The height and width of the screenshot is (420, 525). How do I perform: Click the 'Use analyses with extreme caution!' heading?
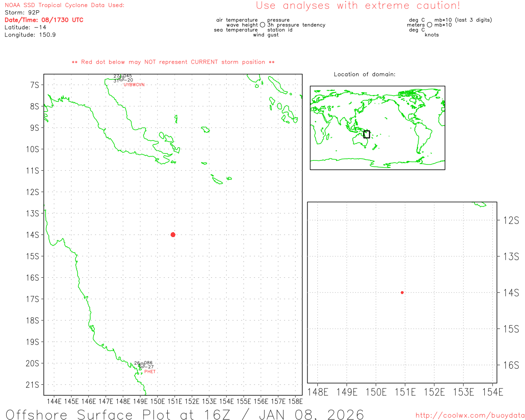coord(358,6)
